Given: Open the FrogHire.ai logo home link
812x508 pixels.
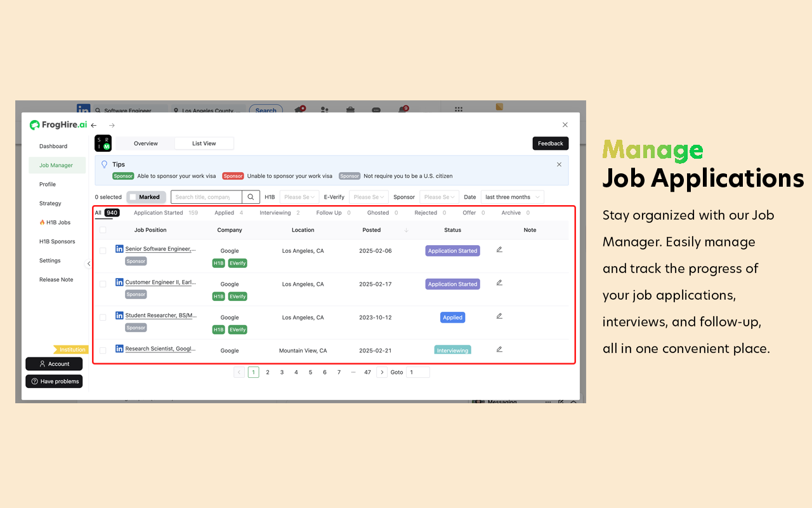Looking at the screenshot, I should click(x=58, y=125).
